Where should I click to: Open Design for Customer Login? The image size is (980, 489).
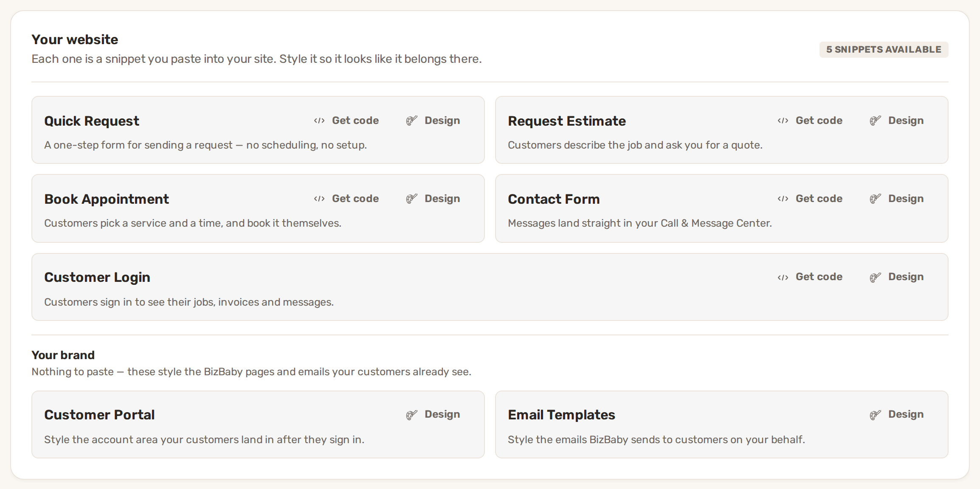896,277
